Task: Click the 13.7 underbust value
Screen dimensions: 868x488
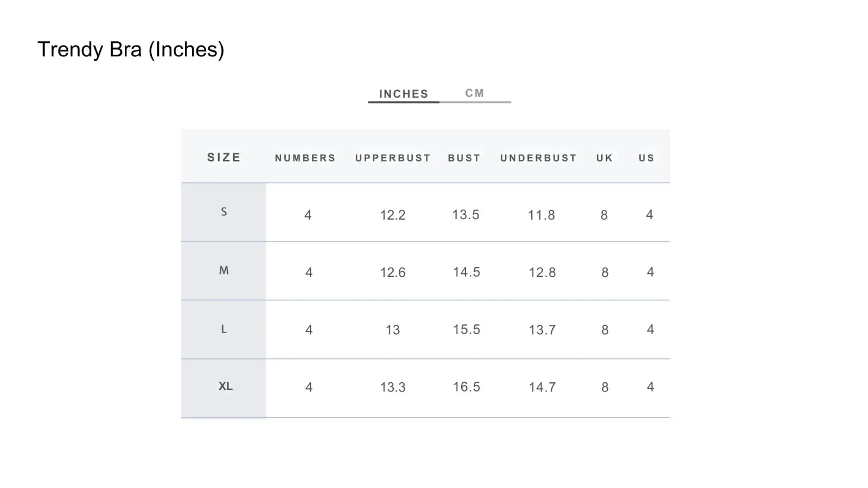Action: click(542, 330)
